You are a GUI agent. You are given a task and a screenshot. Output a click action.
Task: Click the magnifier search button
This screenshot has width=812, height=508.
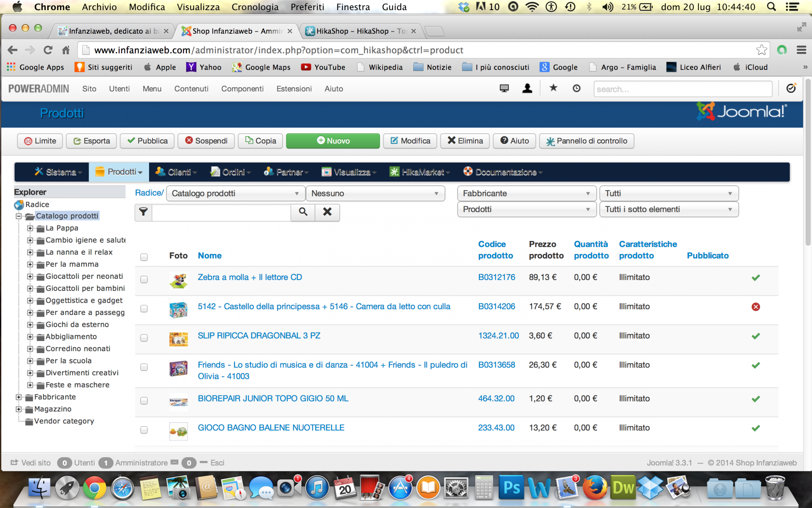[303, 212]
